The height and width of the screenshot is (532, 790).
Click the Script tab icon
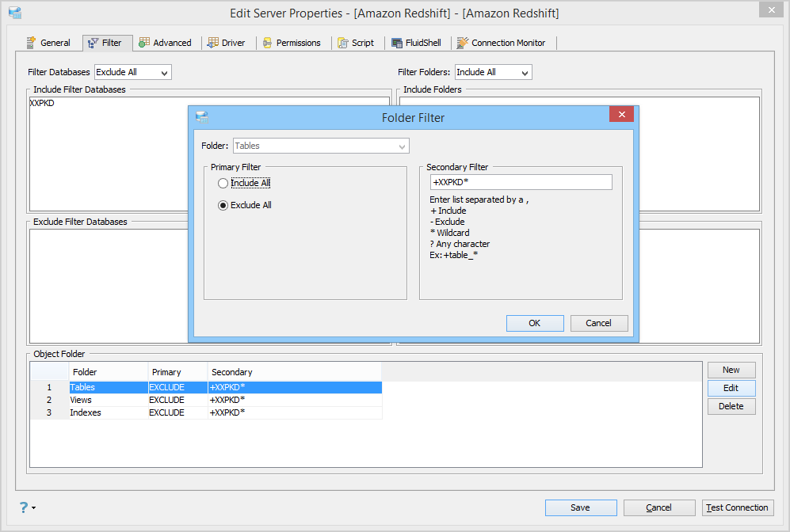click(343, 43)
